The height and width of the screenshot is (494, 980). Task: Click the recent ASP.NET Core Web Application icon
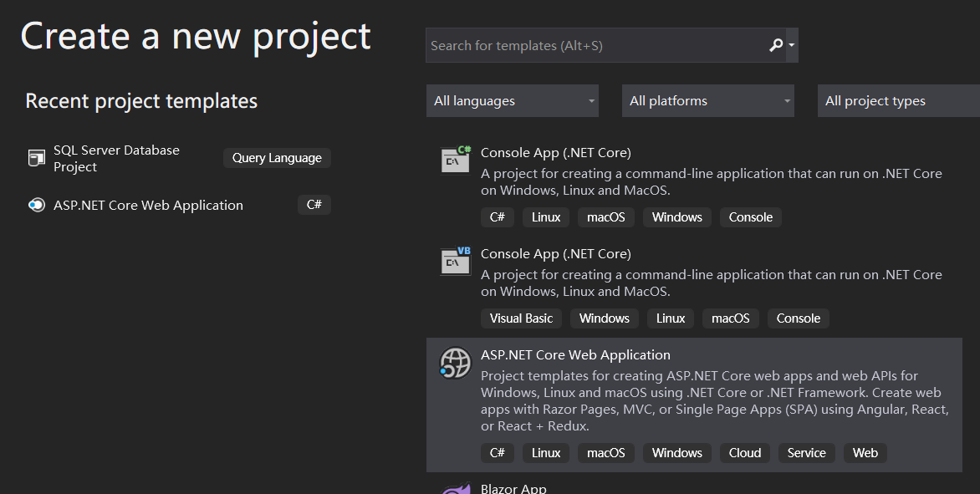tap(37, 205)
